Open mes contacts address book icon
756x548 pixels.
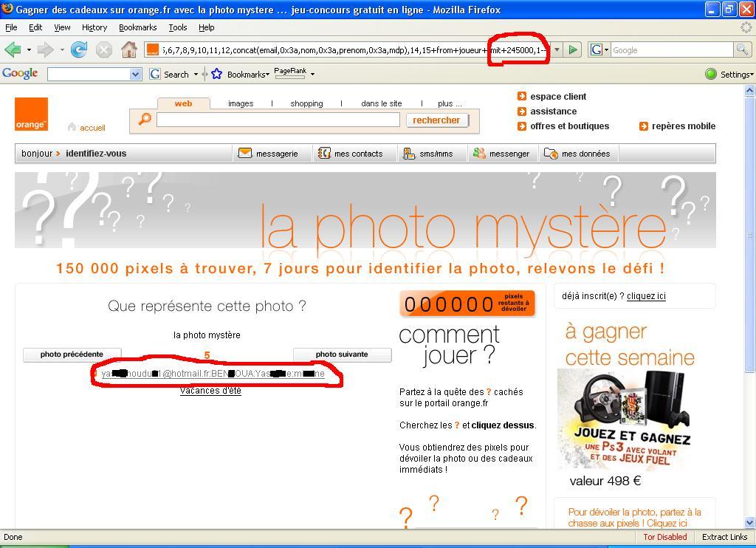click(324, 154)
